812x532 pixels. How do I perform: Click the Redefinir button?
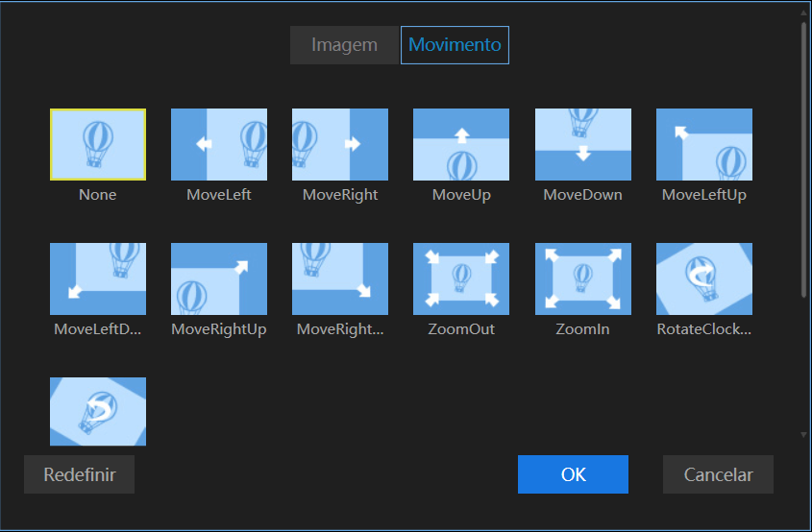79,474
